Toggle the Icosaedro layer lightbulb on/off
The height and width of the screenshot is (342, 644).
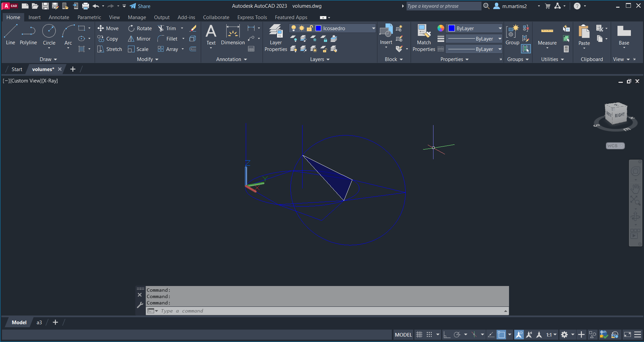pyautogui.click(x=293, y=28)
